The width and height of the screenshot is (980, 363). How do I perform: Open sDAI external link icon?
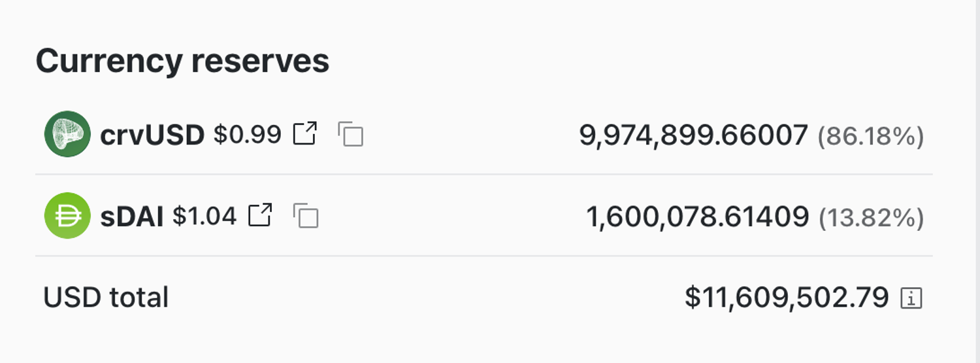coord(260,215)
